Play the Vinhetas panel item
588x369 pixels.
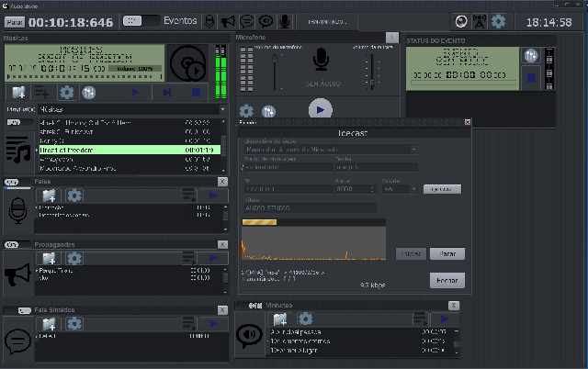[x=444, y=319]
